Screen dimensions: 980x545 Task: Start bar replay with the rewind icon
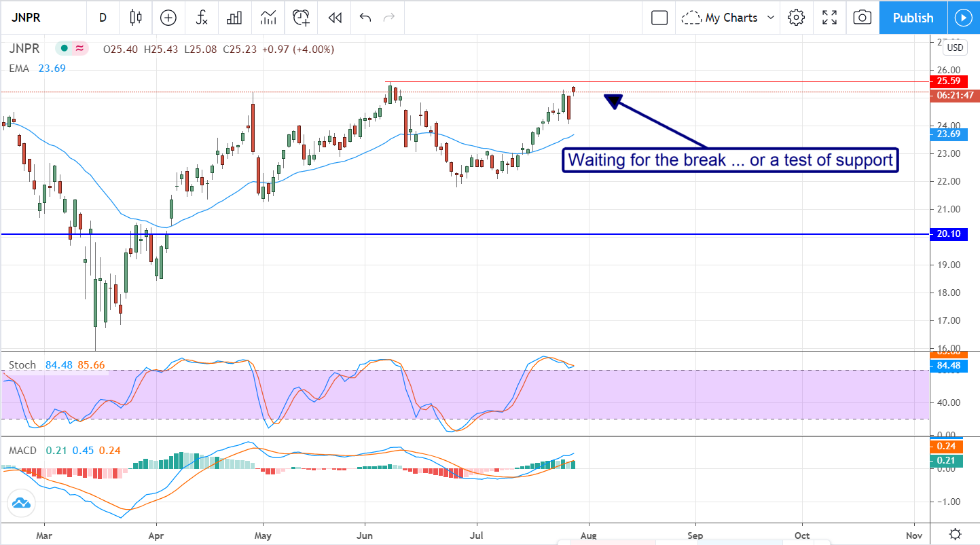[334, 18]
